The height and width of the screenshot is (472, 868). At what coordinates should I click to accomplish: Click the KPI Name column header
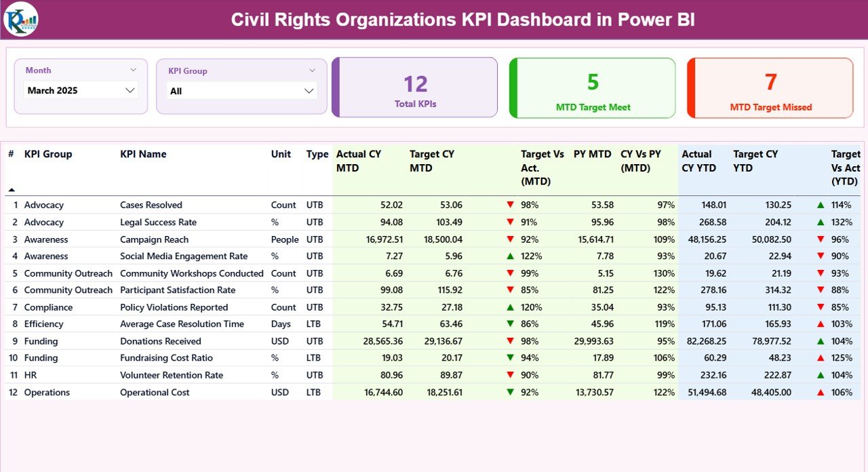coord(144,154)
